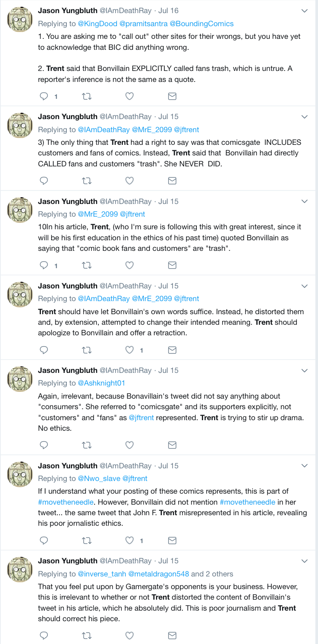Share the Gamergate opponents tweet by message
The height and width of the screenshot is (644, 318).
click(172, 635)
